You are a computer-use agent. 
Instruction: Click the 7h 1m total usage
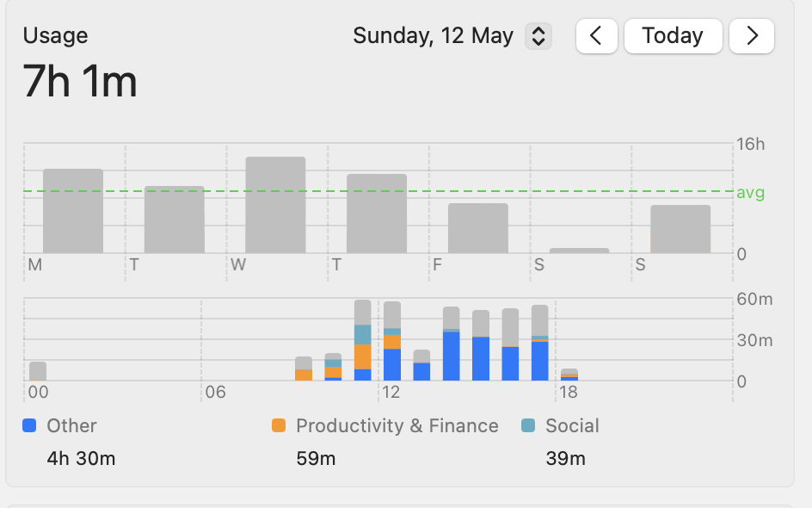(80, 83)
